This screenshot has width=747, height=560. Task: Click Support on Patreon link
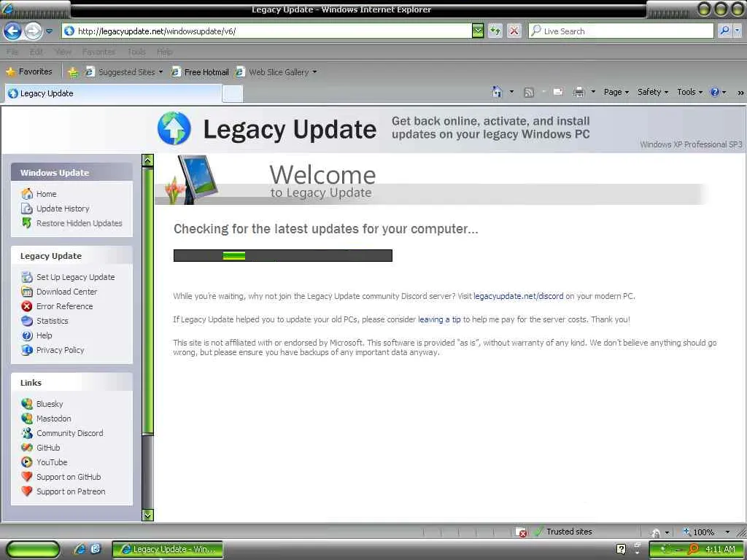click(71, 491)
